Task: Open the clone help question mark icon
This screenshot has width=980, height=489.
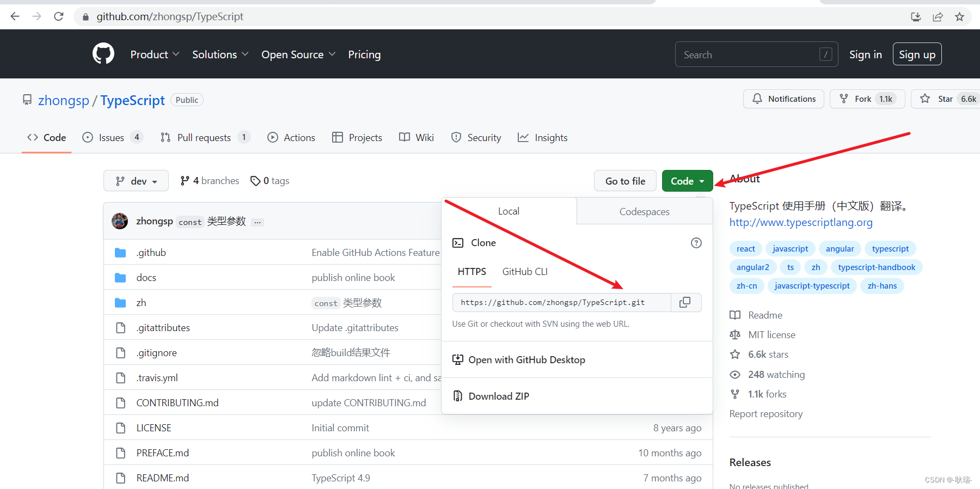Action: pos(696,243)
